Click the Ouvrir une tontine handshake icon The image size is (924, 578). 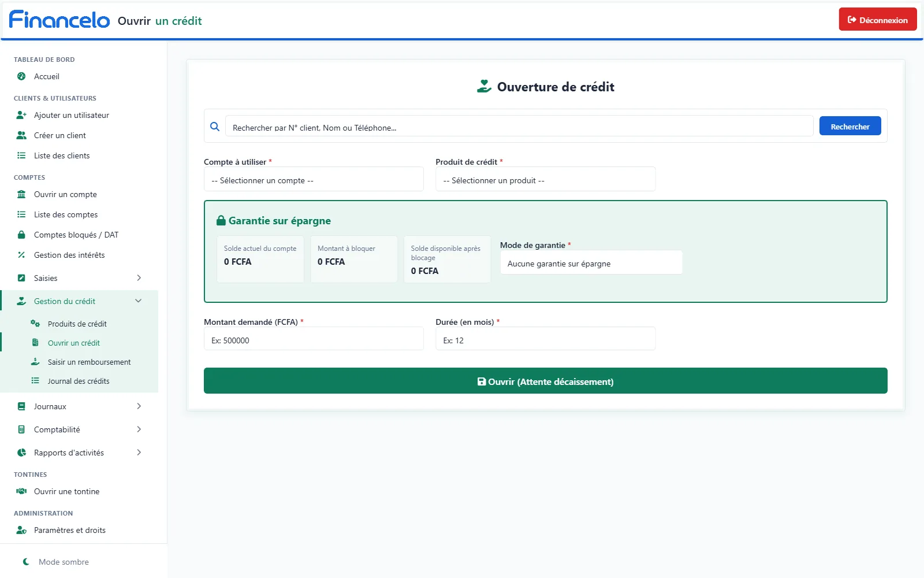pyautogui.click(x=21, y=491)
